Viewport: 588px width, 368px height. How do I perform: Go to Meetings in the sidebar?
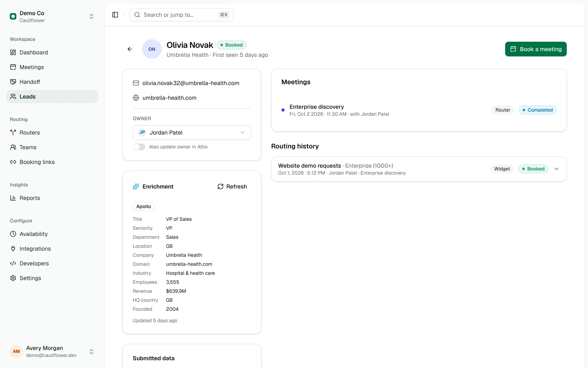(x=52, y=67)
